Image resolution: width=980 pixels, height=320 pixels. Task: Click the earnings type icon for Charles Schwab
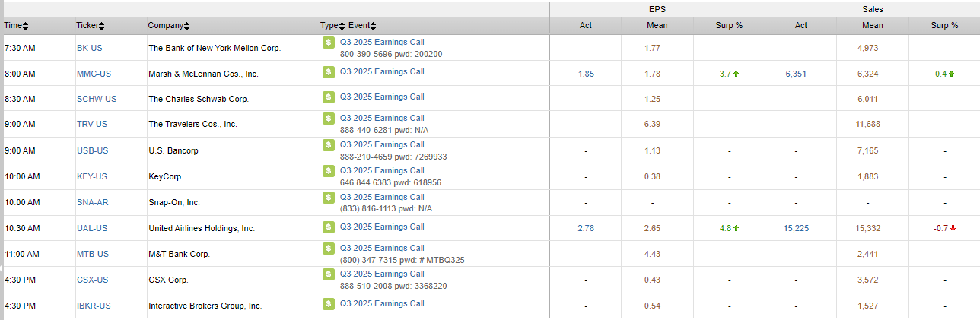click(x=329, y=97)
